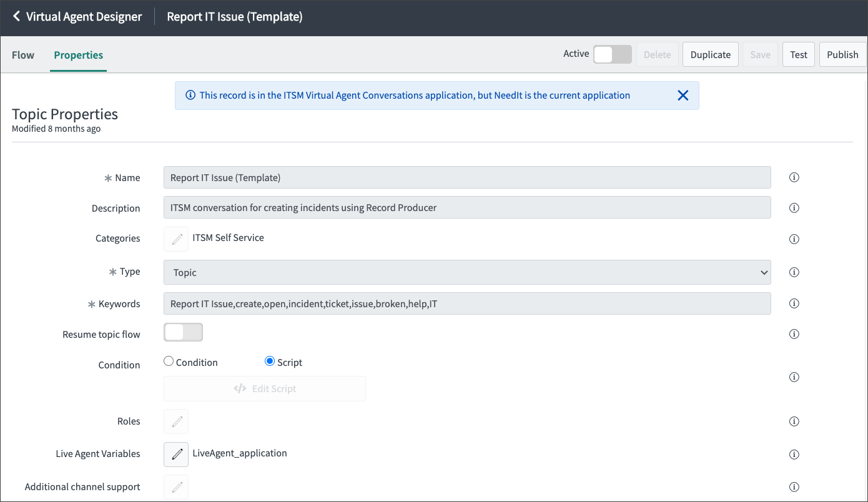
Task: Edit Additional channel support with pencil icon
Action: click(175, 486)
